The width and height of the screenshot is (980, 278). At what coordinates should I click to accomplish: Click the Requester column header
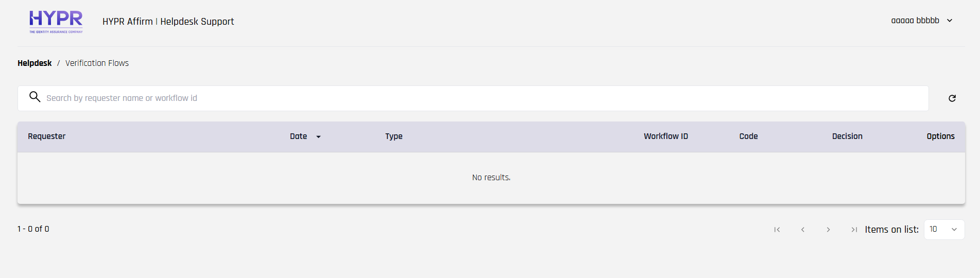tap(47, 136)
